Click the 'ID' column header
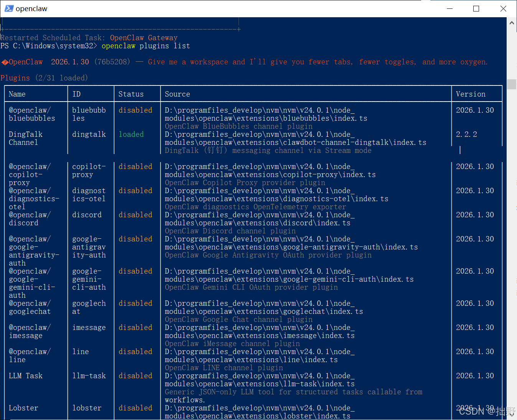517x420 pixels. (x=76, y=94)
